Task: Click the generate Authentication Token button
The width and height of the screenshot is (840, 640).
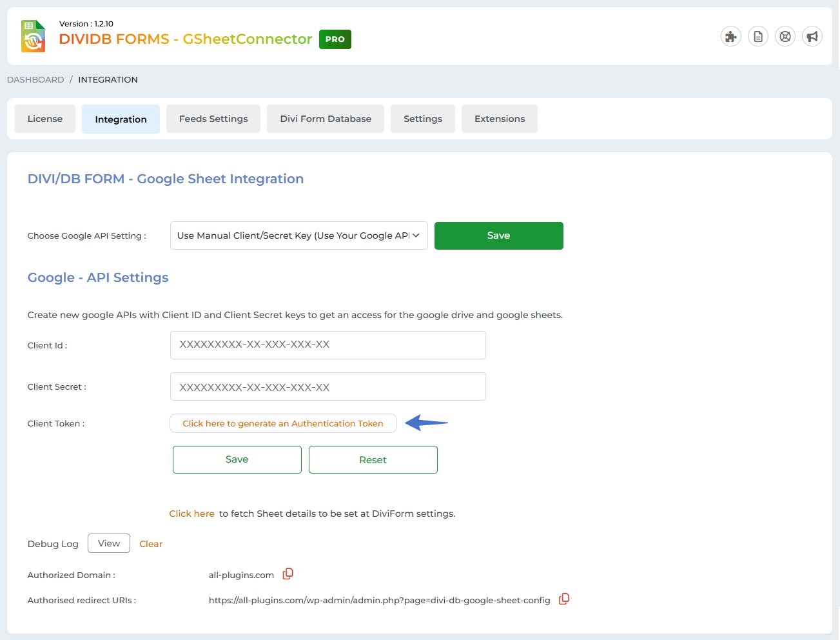Action: point(283,423)
